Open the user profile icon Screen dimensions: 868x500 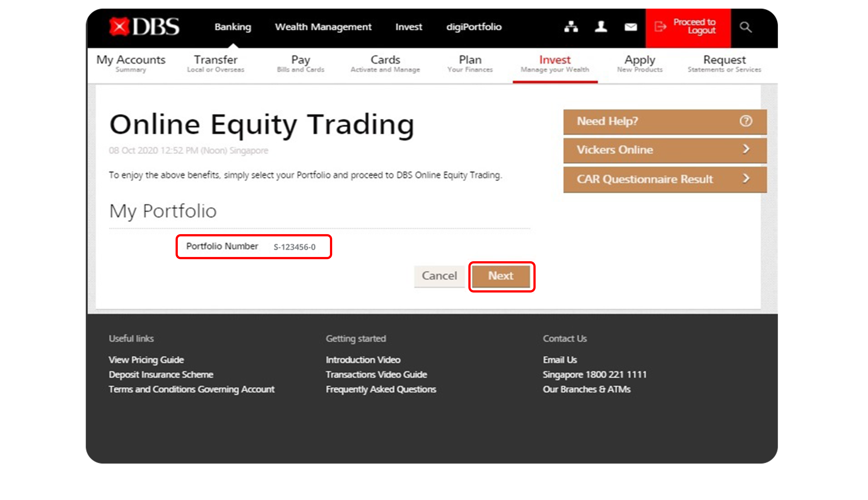(x=600, y=26)
